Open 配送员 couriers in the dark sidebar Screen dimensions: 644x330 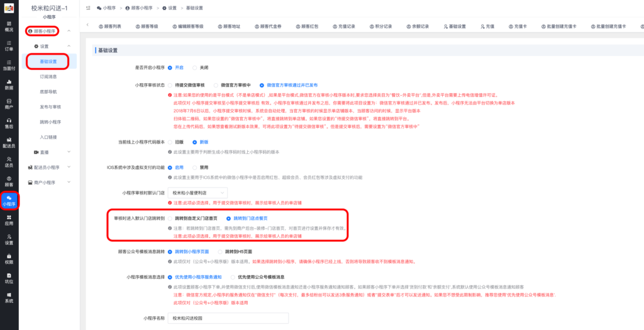tap(9, 142)
